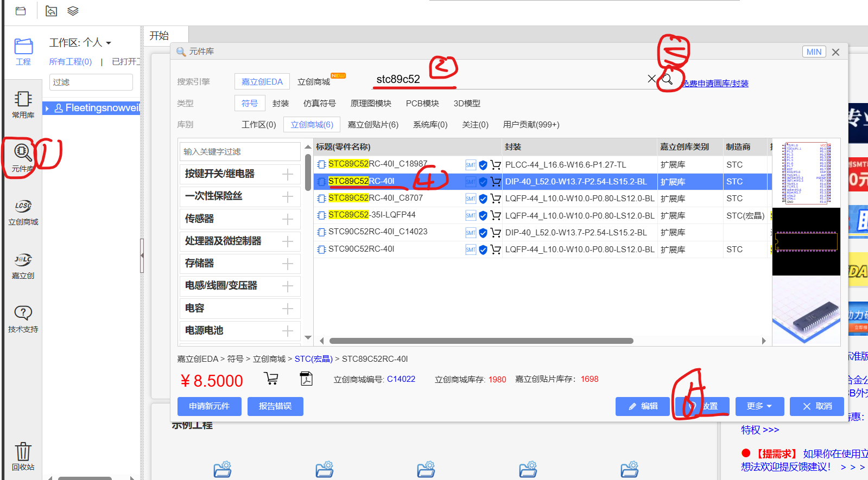The width and height of the screenshot is (868, 480).
Task: Click the chip photo preview thumbnail
Action: point(806,310)
